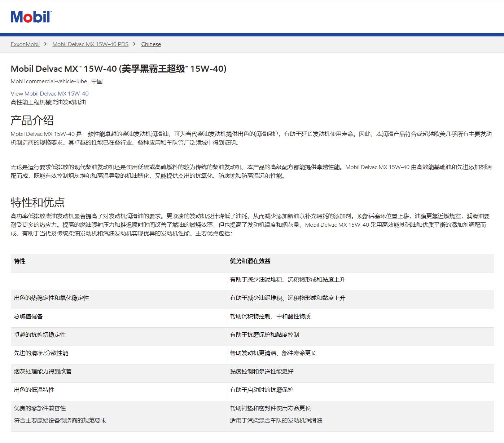The width and height of the screenshot is (504, 443).
Task: Select the 出色的低温特性 cell
Action: click(x=119, y=392)
